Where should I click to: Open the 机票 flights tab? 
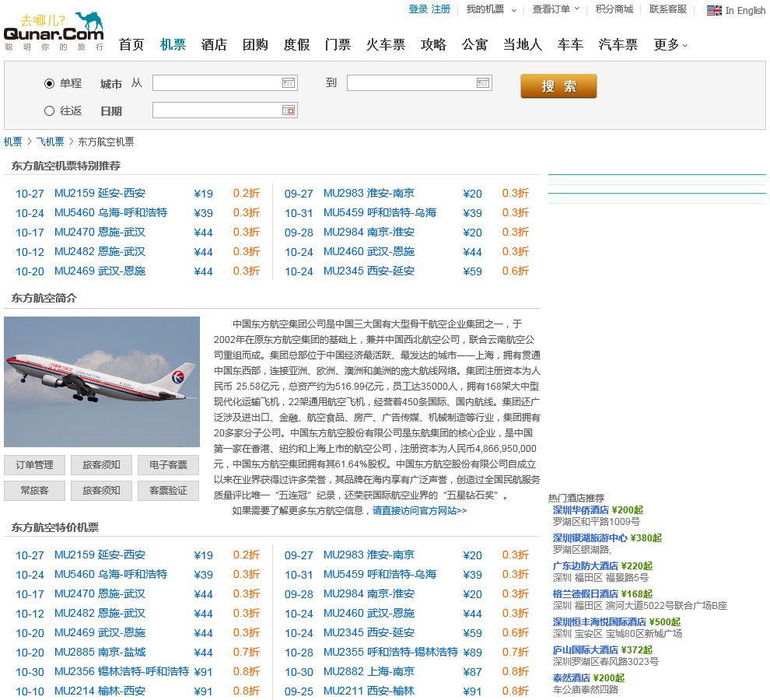pyautogui.click(x=173, y=44)
